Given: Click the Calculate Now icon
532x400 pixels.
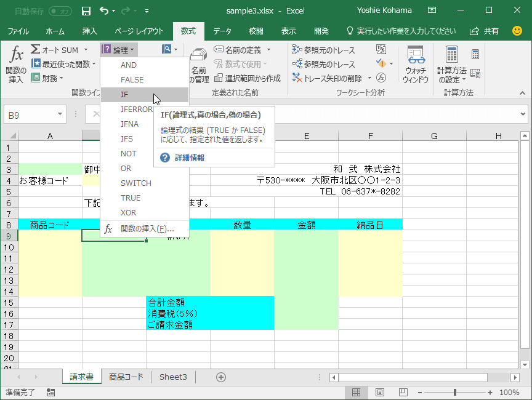Looking at the screenshot, I should pos(475,54).
